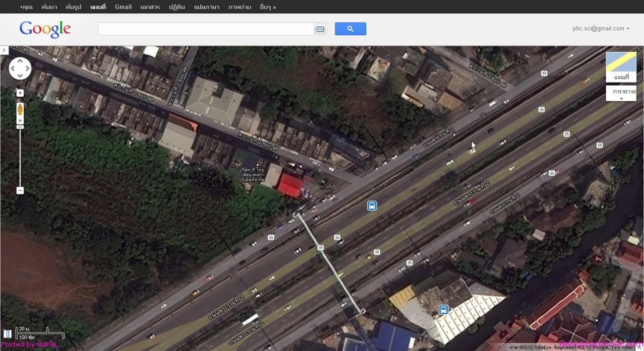The width and height of the screenshot is (644, 351).
Task: Expand the อื่นๆ » more menu
Action: coord(268,7)
